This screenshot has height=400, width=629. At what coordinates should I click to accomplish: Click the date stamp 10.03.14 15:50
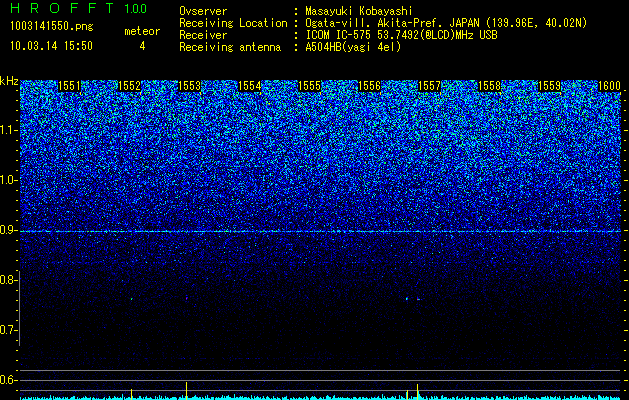click(x=51, y=46)
